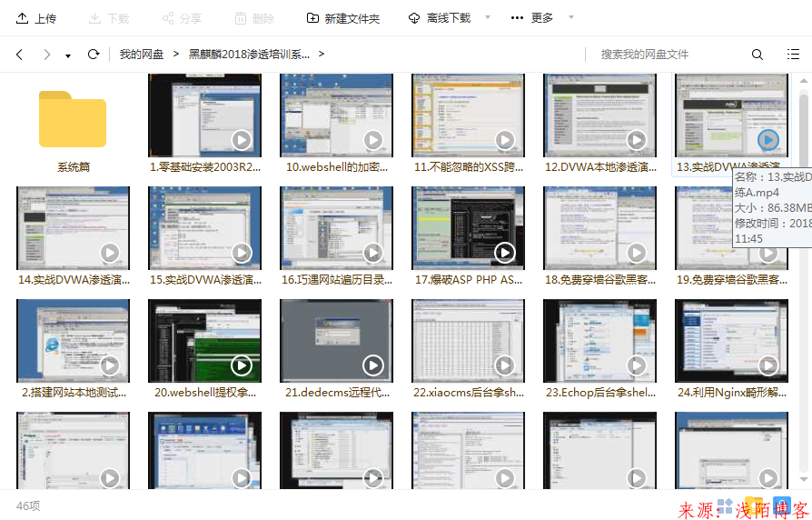This screenshot has height=520, width=812.
Task: Open the 2.搭建网站本地测试... thumbnail
Action: (73, 341)
